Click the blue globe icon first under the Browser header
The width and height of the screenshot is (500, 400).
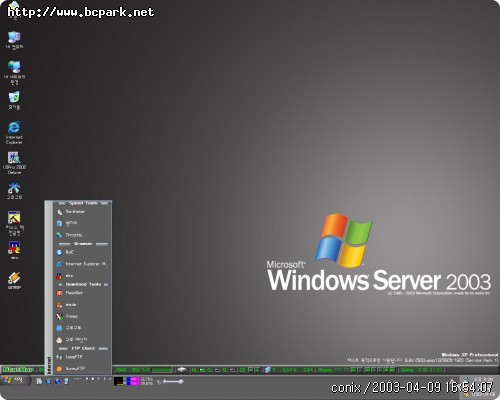coord(59,253)
